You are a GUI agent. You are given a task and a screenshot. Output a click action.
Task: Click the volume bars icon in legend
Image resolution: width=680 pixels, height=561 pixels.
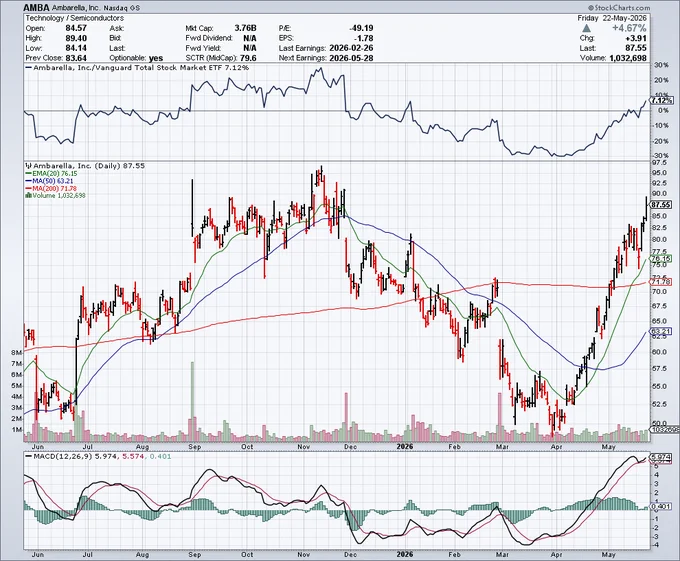(28, 196)
